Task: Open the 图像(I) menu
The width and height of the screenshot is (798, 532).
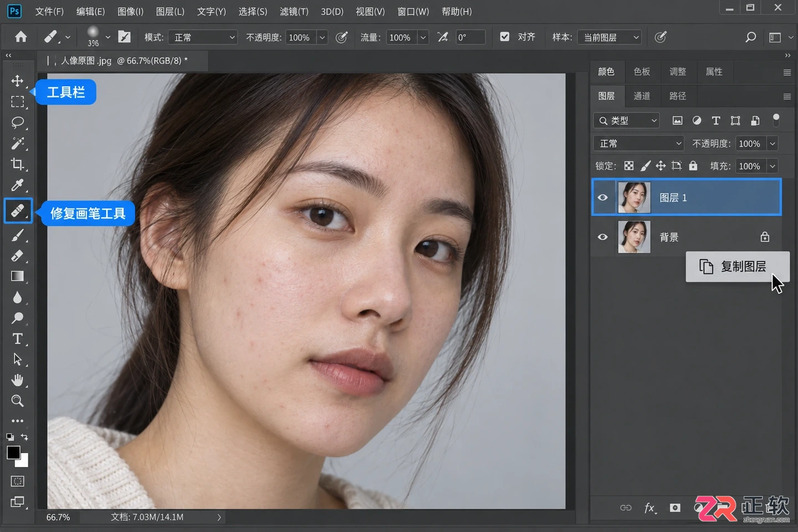Action: [x=131, y=11]
